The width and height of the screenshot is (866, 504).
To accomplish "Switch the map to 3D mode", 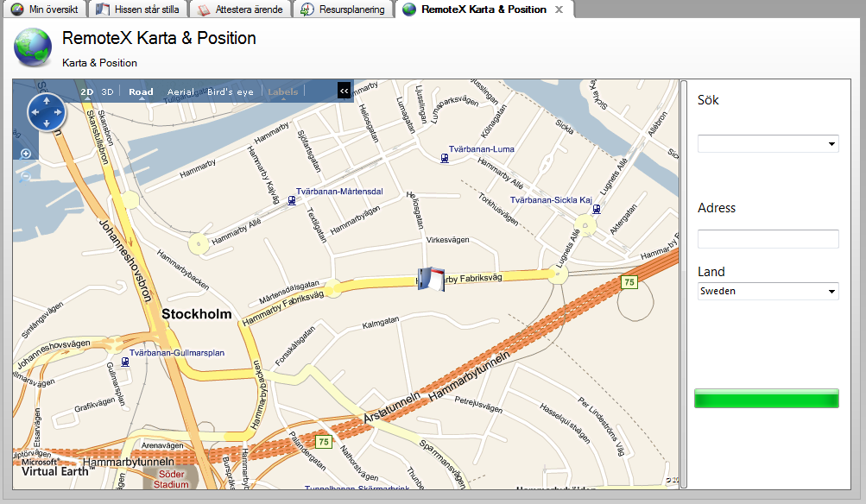I will (x=108, y=92).
